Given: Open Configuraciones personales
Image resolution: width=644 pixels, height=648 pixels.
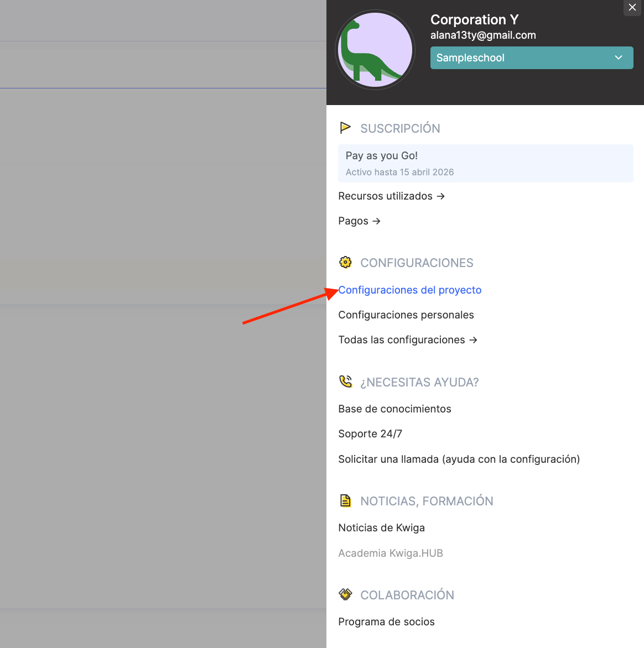Looking at the screenshot, I should [406, 315].
